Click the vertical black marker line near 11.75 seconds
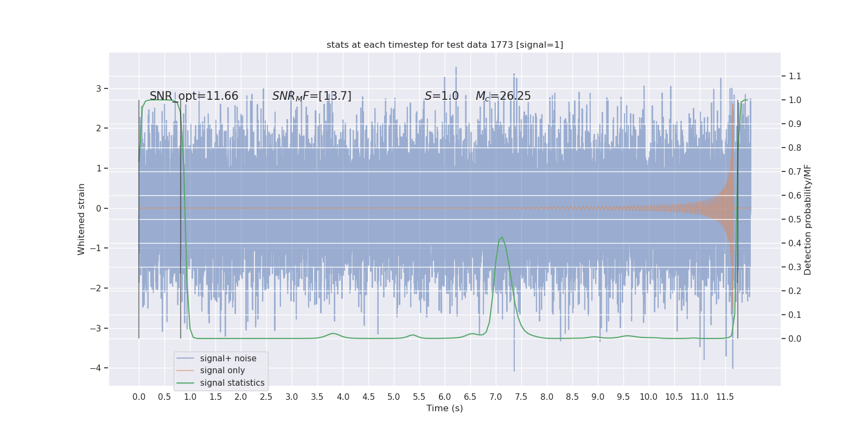 pos(738,219)
